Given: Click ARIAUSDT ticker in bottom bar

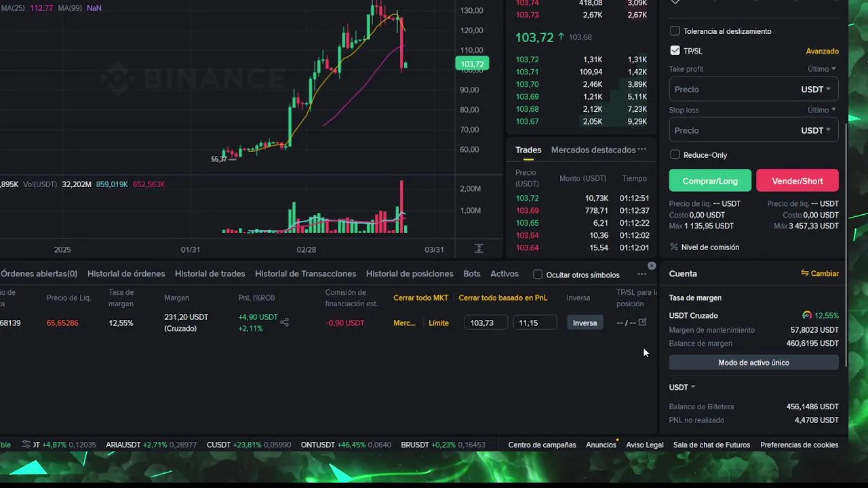Looking at the screenshot, I should pyautogui.click(x=151, y=445).
